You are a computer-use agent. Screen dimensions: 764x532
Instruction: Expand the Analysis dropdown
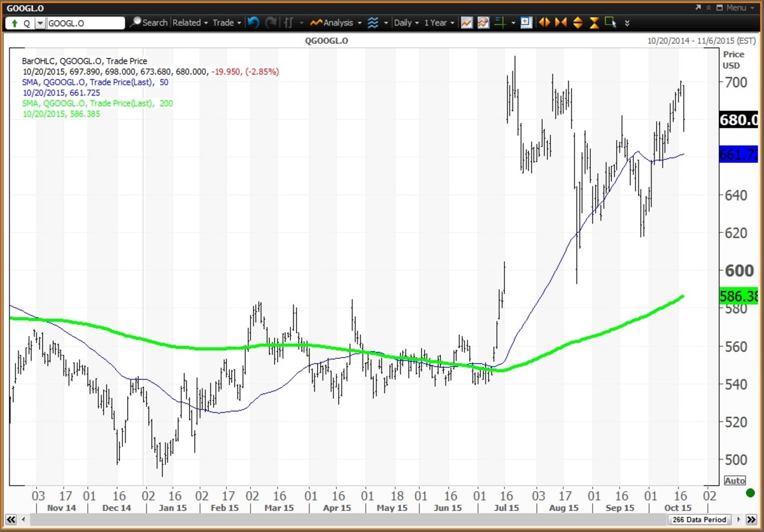pos(337,22)
